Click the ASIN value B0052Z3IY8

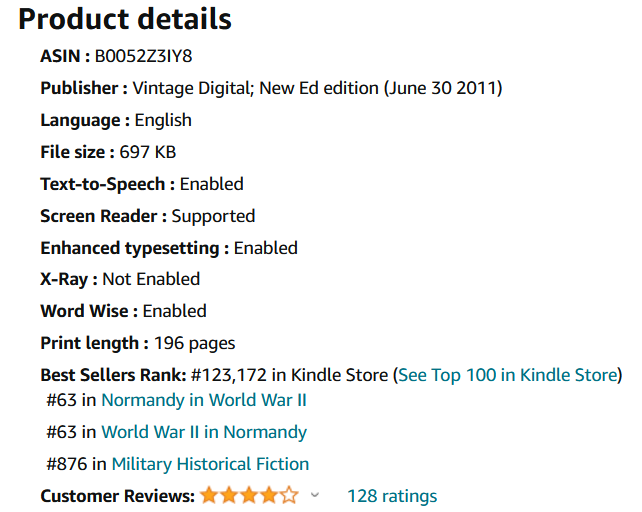tap(143, 56)
